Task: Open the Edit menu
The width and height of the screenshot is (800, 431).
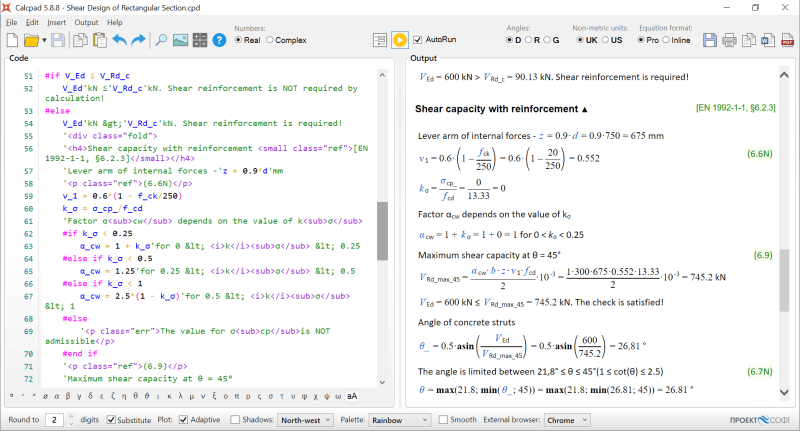Action: [32, 22]
